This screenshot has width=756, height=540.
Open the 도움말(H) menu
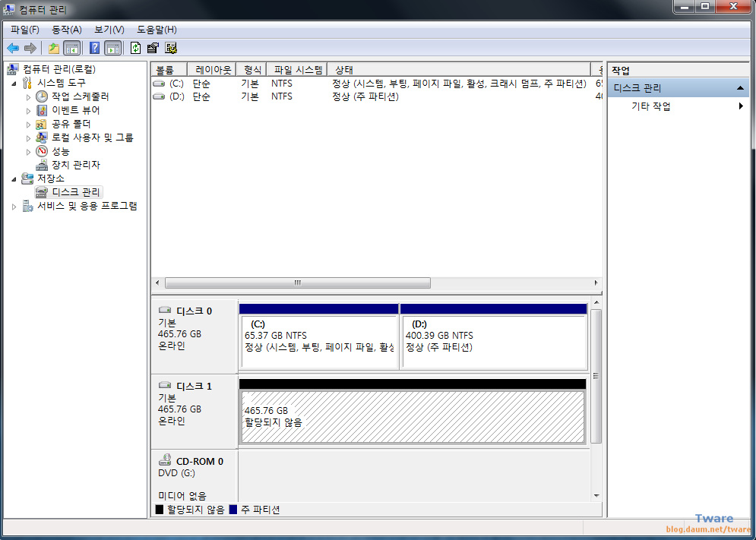[157, 30]
